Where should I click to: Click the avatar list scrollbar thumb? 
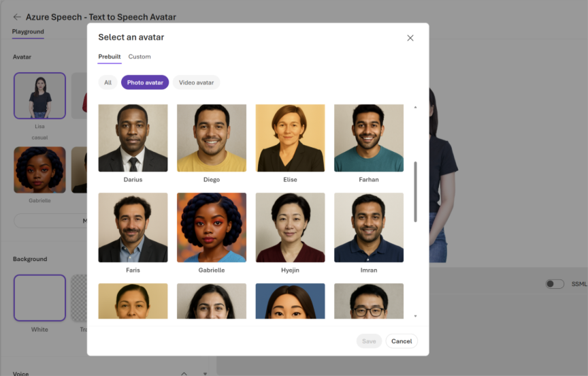coord(416,192)
